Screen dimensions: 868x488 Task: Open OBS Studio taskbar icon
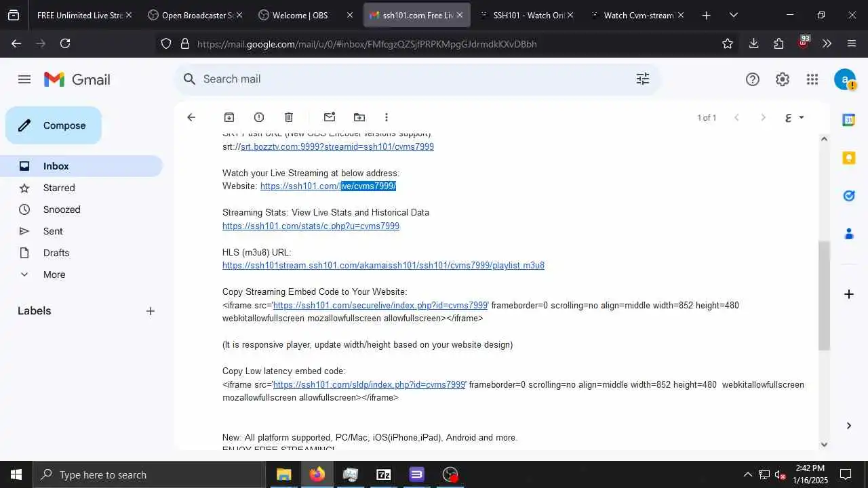[450, 474]
